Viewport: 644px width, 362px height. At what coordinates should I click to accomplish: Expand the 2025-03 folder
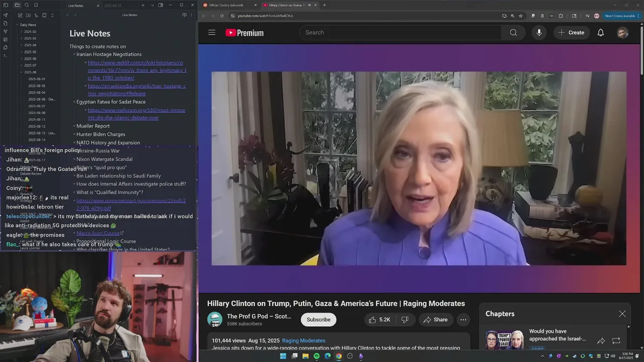pos(30,38)
